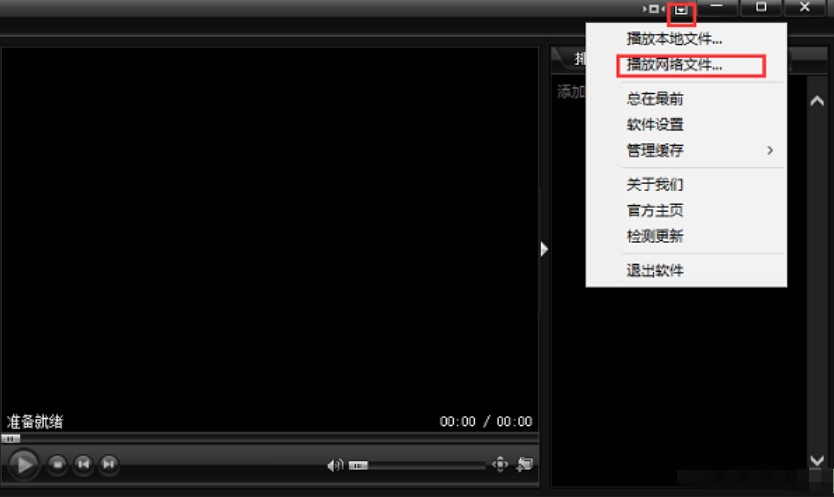Open the main menu dropdown icon in the title bar
This screenshot has height=497, width=834.
coord(681,10)
